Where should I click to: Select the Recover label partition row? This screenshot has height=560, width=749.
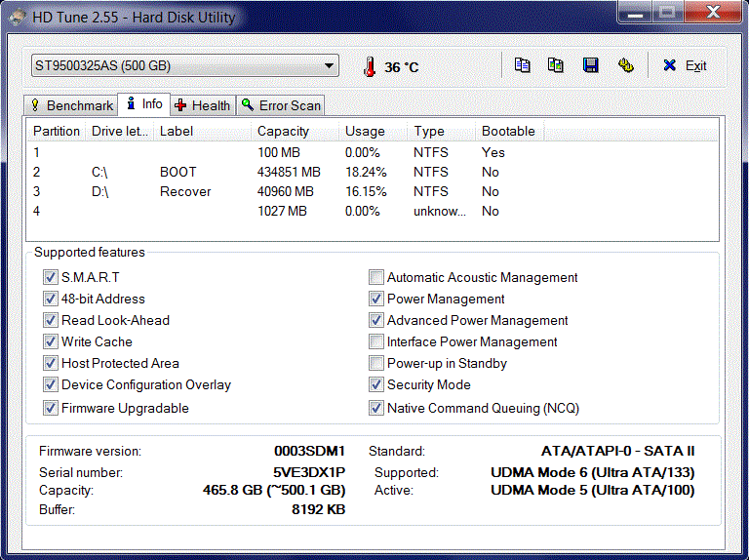(x=373, y=191)
